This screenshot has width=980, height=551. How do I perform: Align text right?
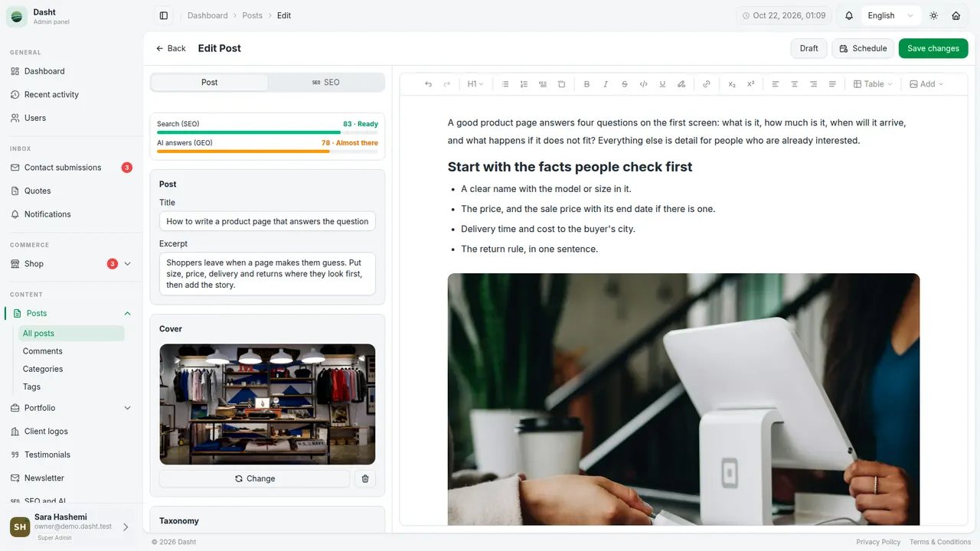pos(813,84)
